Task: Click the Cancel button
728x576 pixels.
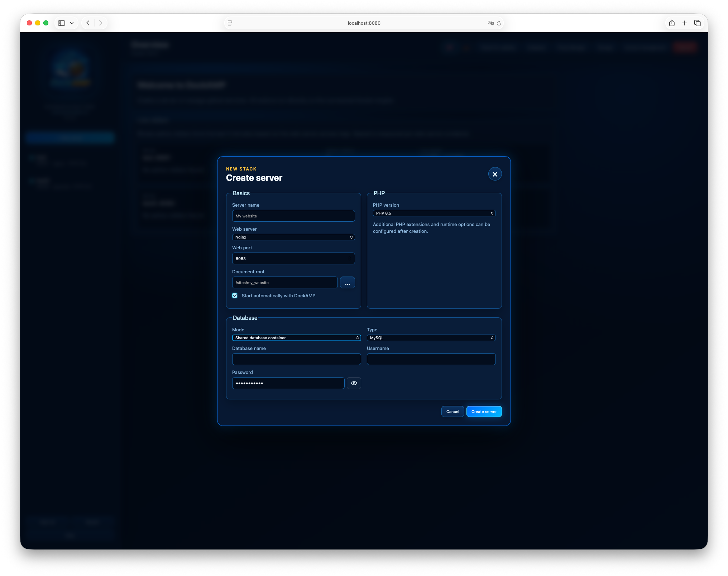Action: 452,412
